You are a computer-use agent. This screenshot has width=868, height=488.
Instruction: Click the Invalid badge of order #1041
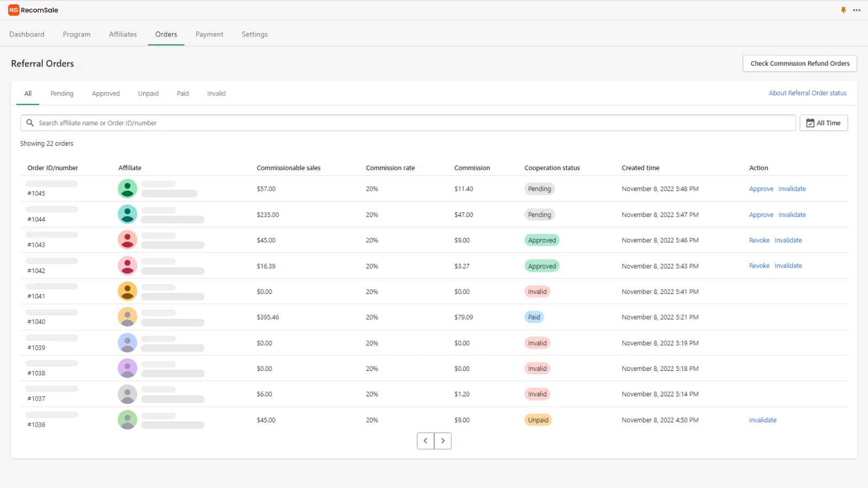click(x=538, y=292)
